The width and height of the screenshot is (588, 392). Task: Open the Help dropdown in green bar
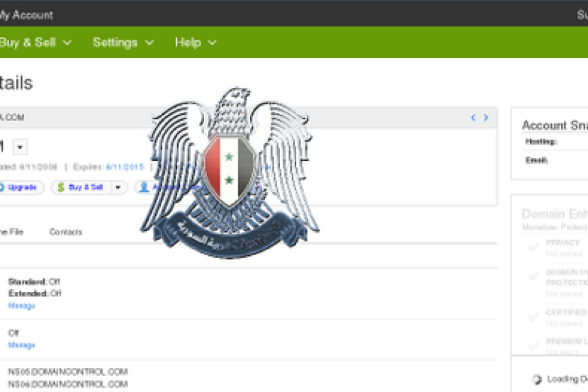[196, 43]
